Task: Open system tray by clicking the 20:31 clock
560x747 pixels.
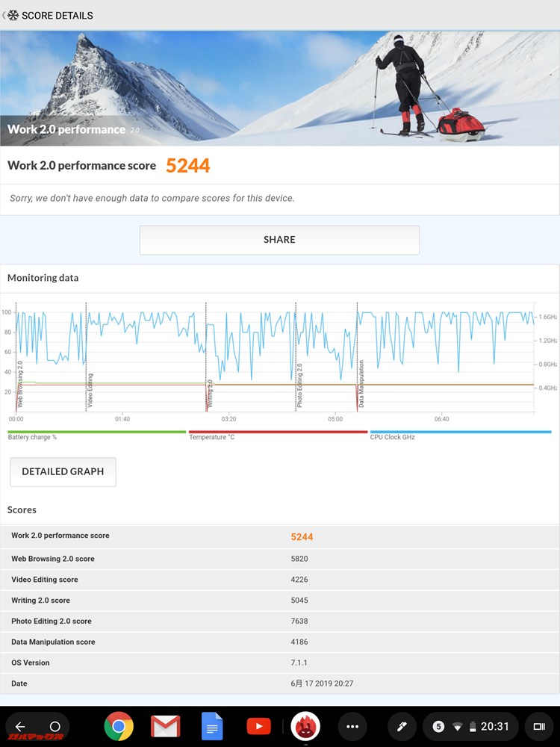Action: pyautogui.click(x=494, y=726)
